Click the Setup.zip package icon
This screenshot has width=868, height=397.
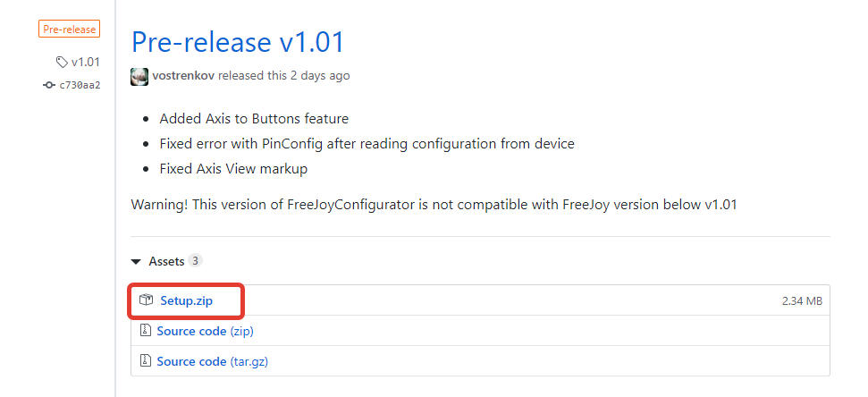tap(147, 300)
